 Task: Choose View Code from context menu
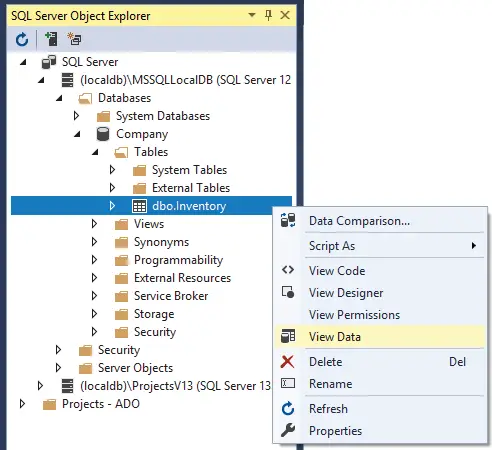(x=380, y=271)
